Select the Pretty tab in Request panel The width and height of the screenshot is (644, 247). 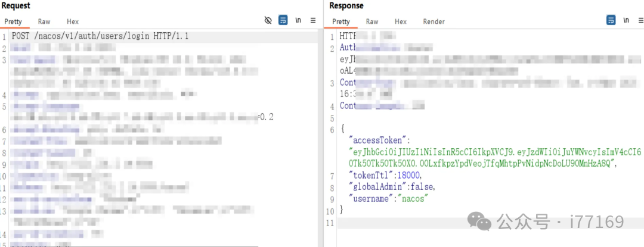[x=13, y=21]
